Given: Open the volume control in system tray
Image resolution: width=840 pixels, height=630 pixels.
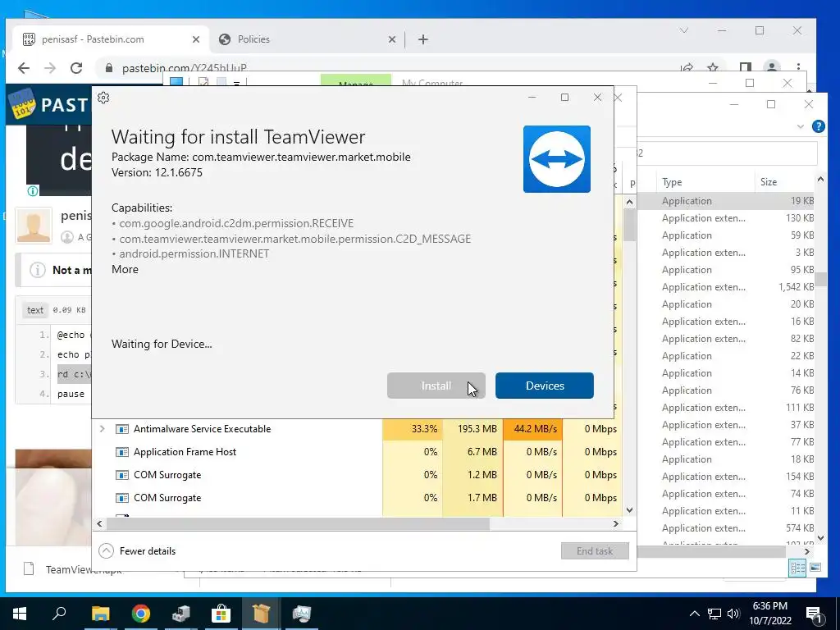Looking at the screenshot, I should [733, 614].
